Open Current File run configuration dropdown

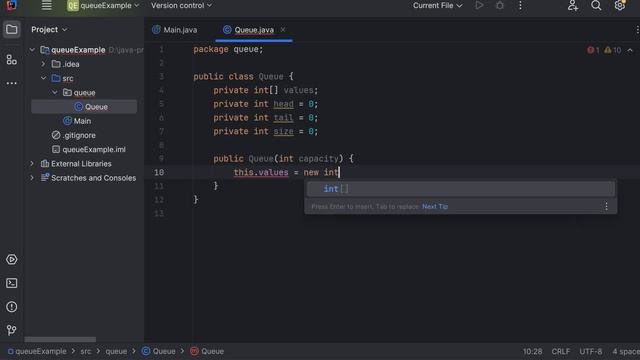[438, 5]
